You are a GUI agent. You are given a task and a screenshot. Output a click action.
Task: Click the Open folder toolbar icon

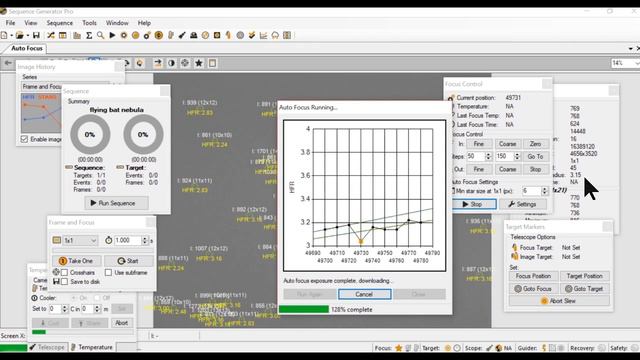pos(19,36)
